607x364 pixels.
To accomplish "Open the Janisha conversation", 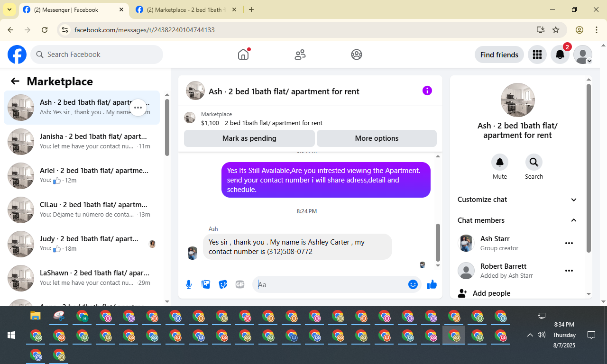I will click(82, 142).
